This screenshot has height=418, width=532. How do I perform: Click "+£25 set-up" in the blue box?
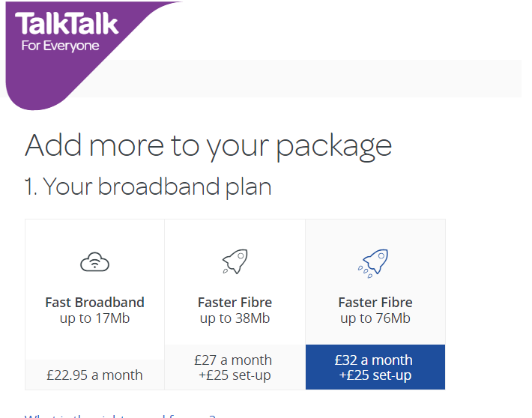pyautogui.click(x=375, y=375)
